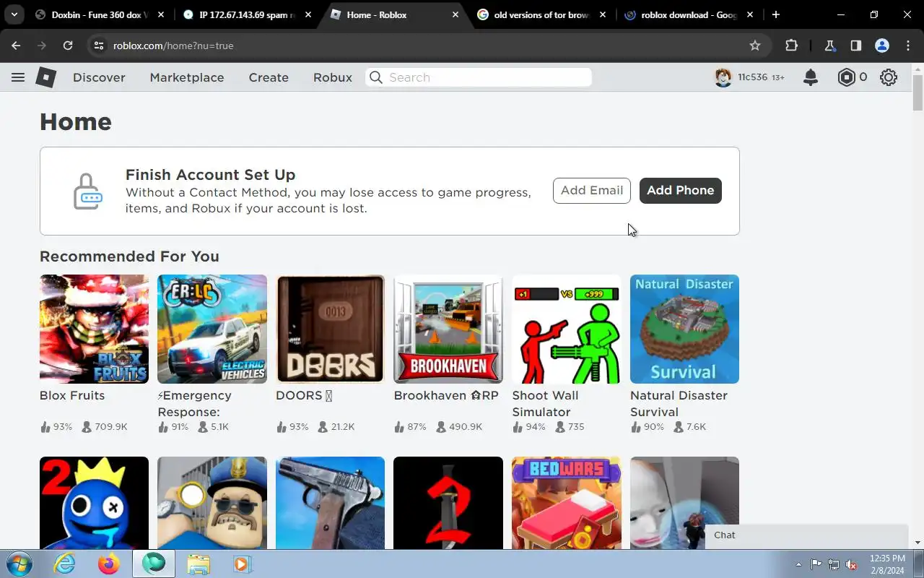Click the Blox Fruits title link

point(72,395)
